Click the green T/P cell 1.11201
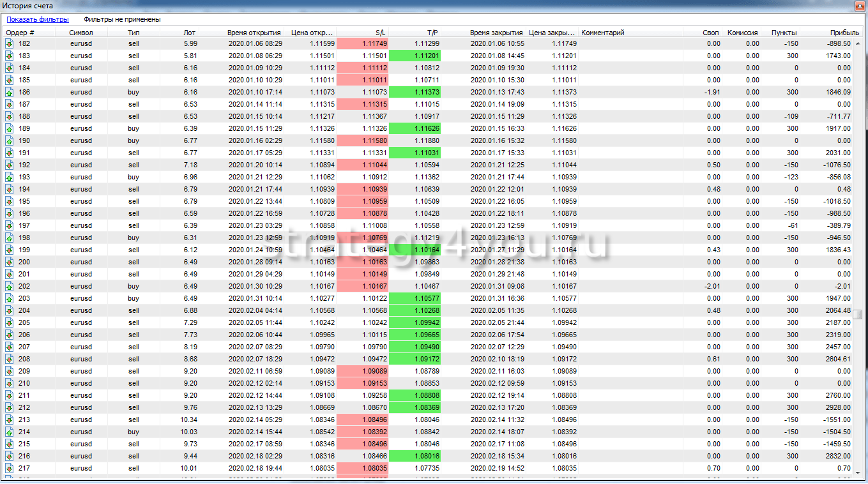 [414, 56]
